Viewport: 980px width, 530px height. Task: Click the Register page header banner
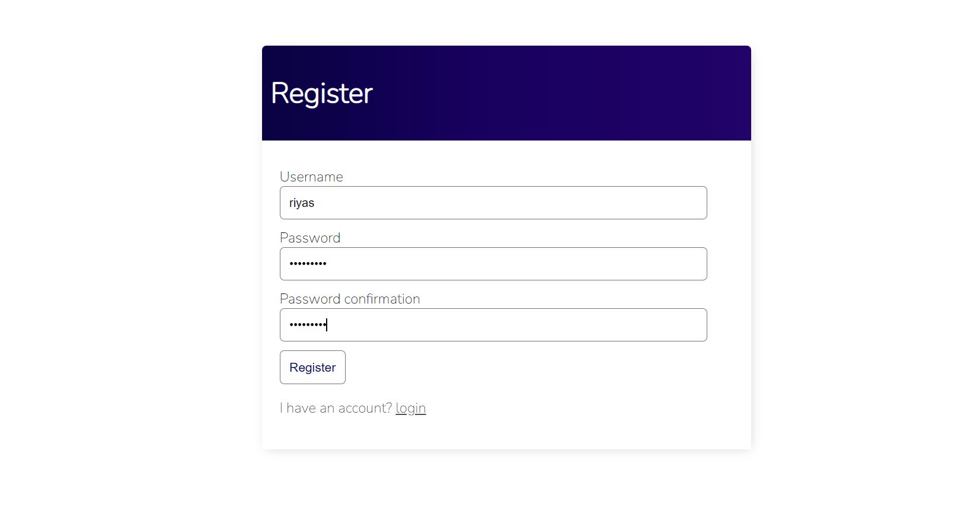click(x=506, y=93)
